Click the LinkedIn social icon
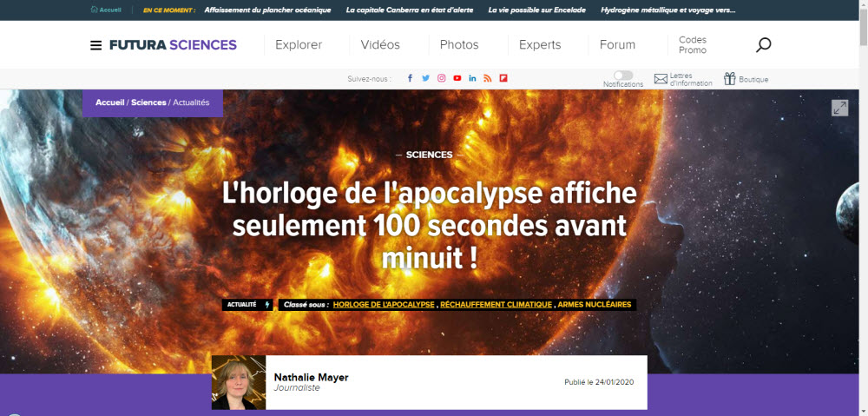This screenshot has height=416, width=868. coord(472,78)
